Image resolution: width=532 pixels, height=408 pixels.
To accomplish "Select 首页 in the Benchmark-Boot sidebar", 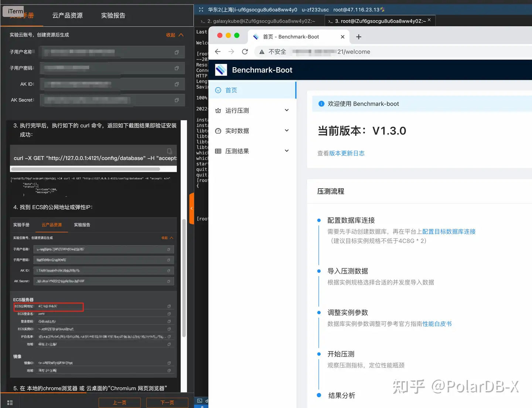I will (252, 90).
